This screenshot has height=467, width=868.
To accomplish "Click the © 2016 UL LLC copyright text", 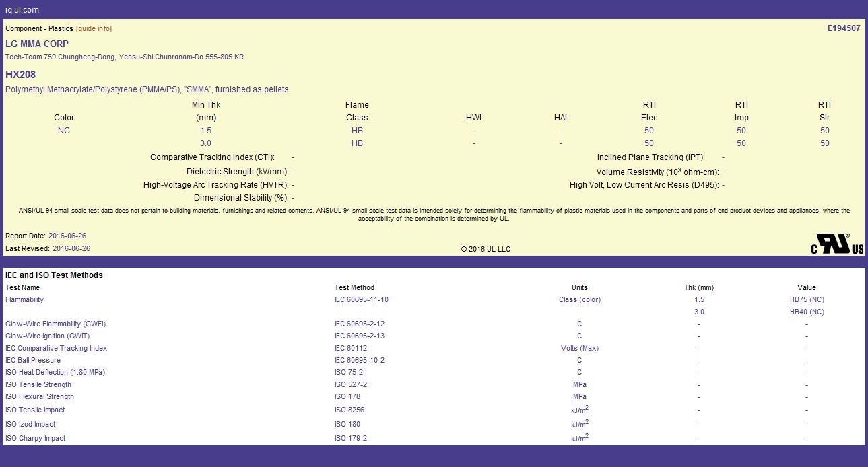I will coord(486,249).
